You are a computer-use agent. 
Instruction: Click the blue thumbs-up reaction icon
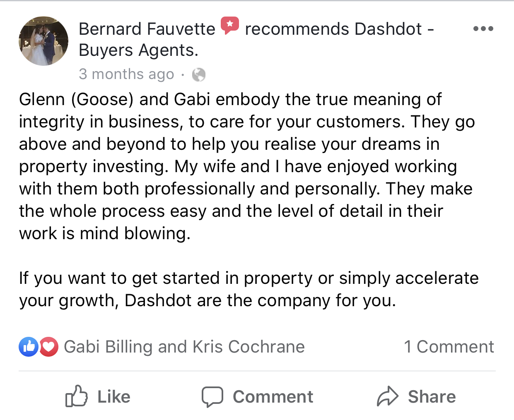click(x=29, y=347)
